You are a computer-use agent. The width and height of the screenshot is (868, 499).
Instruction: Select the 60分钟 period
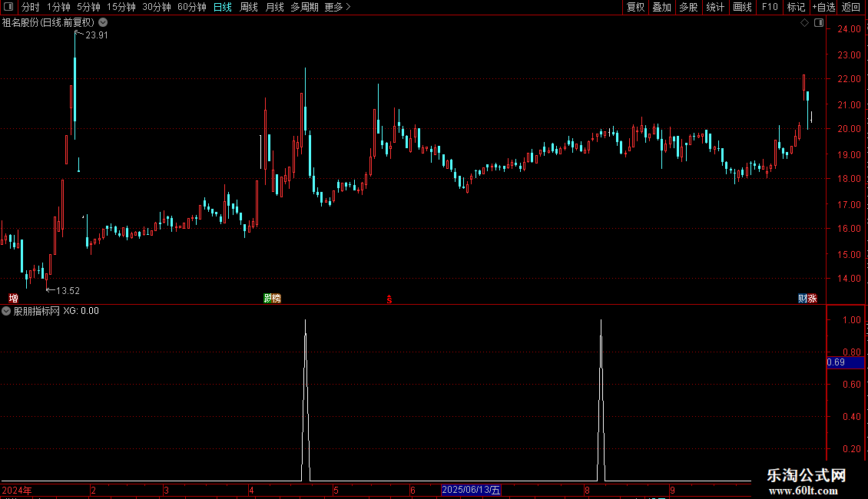point(192,7)
